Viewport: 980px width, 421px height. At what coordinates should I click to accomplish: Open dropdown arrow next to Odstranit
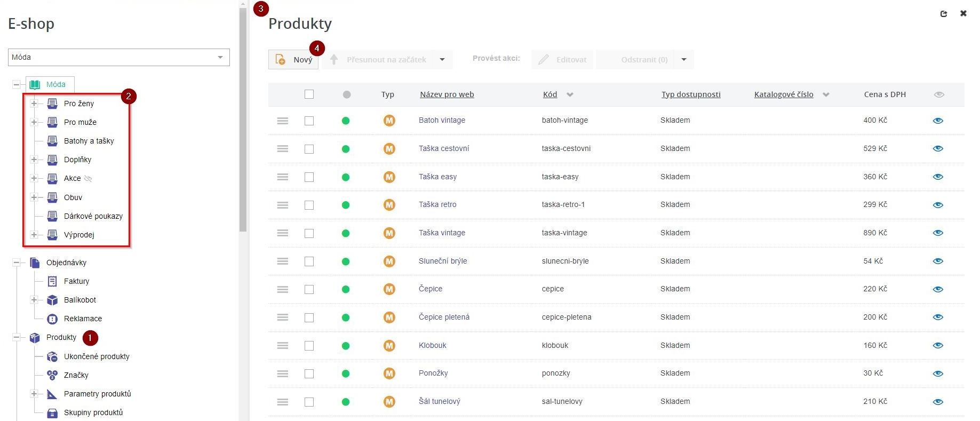pos(684,60)
